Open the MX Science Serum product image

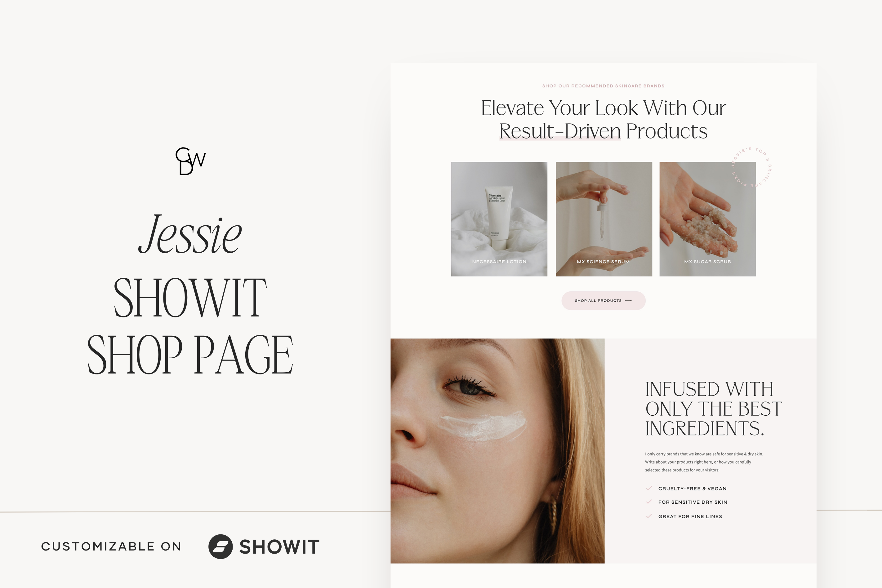coord(604,219)
